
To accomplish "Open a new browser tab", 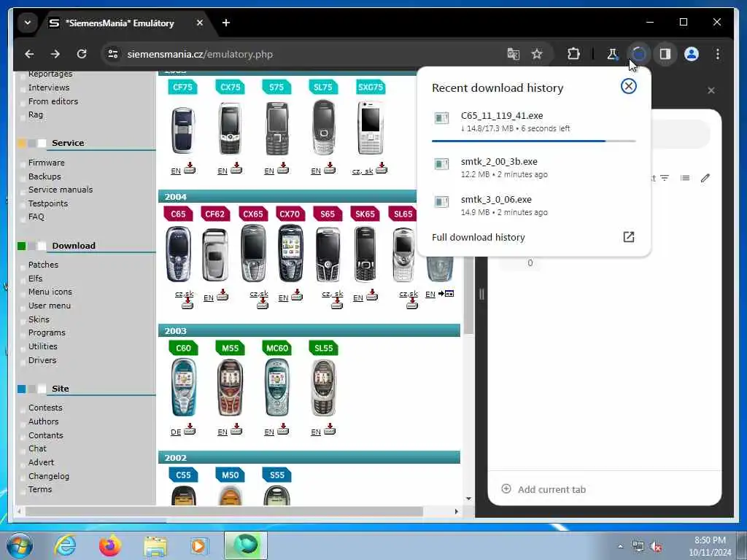I will click(x=226, y=23).
